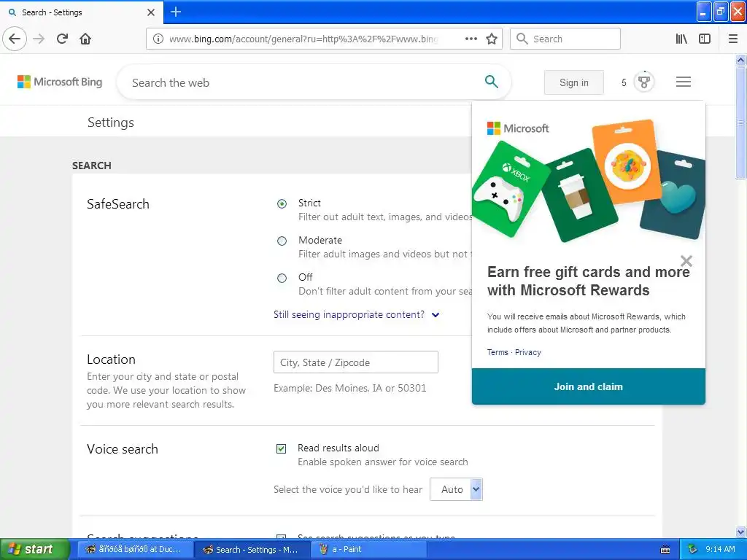Click the browser forward arrow

[x=39, y=39]
